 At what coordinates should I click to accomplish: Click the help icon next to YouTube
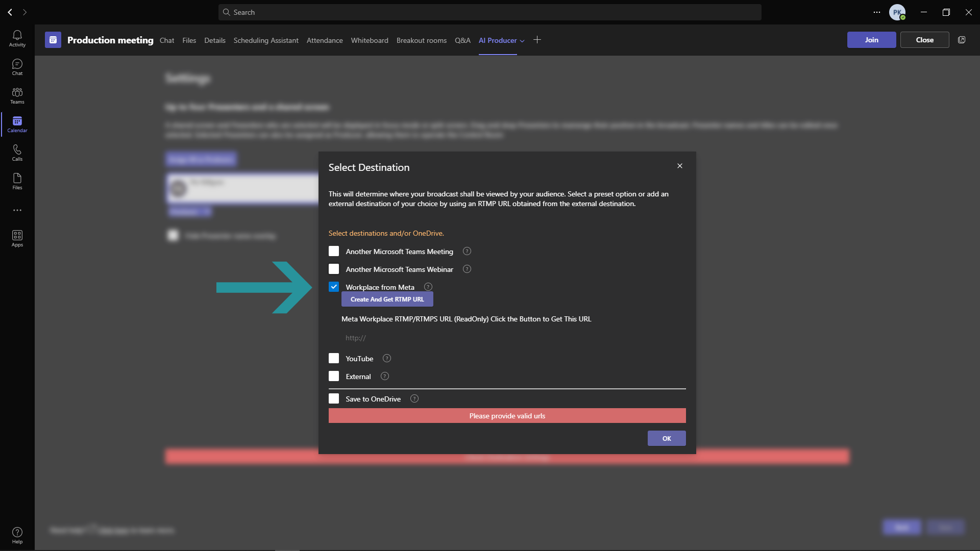tap(387, 358)
